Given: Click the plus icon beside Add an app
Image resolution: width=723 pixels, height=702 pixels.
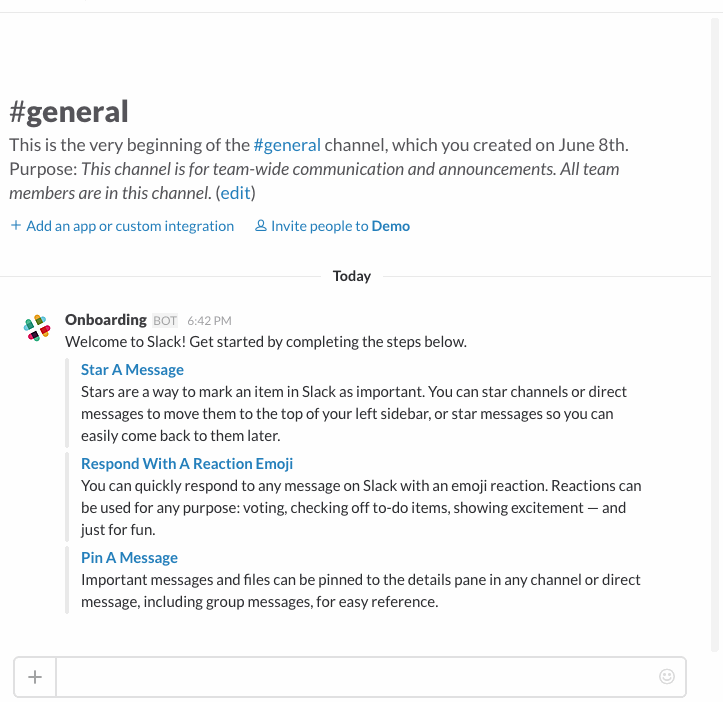Looking at the screenshot, I should [x=16, y=226].
